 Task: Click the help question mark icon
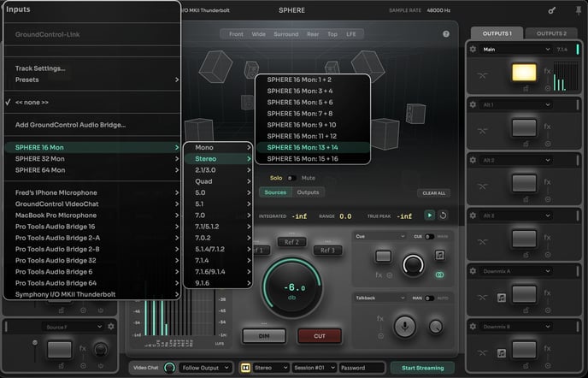(x=446, y=34)
